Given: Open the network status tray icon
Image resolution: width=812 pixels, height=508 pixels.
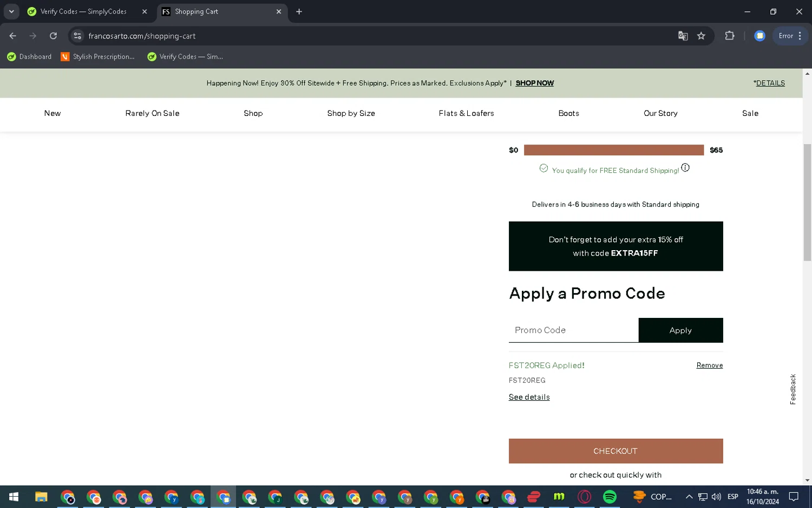Looking at the screenshot, I should [703, 497].
